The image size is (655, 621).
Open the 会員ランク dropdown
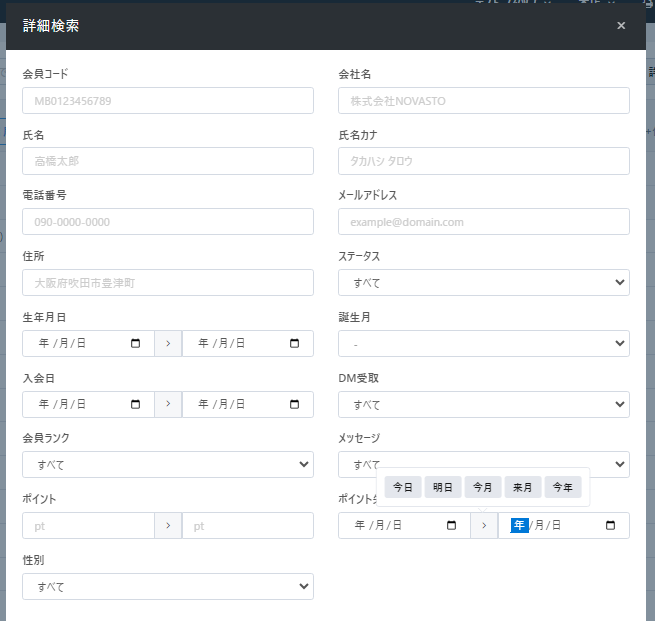[x=168, y=464]
